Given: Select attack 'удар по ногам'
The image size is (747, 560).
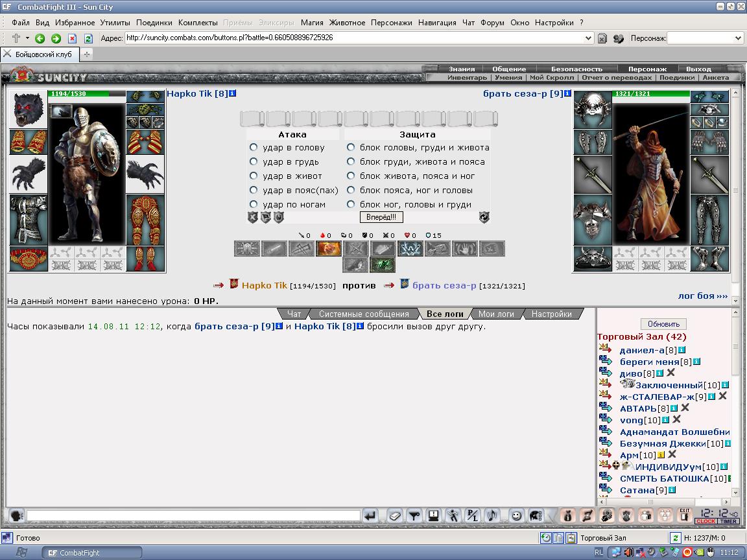Looking at the screenshot, I should coord(254,204).
